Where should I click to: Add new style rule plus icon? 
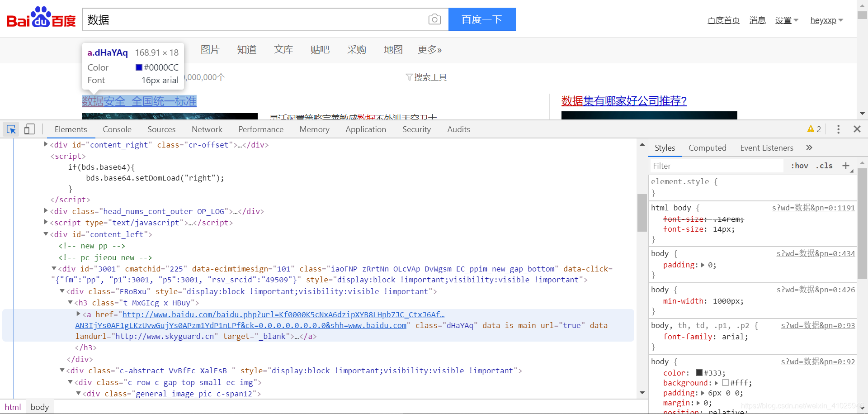tap(846, 166)
